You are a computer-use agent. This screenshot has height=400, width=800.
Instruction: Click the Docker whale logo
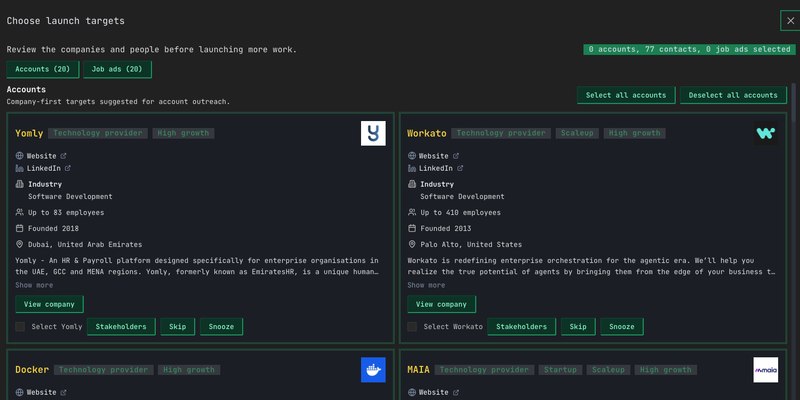click(373, 370)
